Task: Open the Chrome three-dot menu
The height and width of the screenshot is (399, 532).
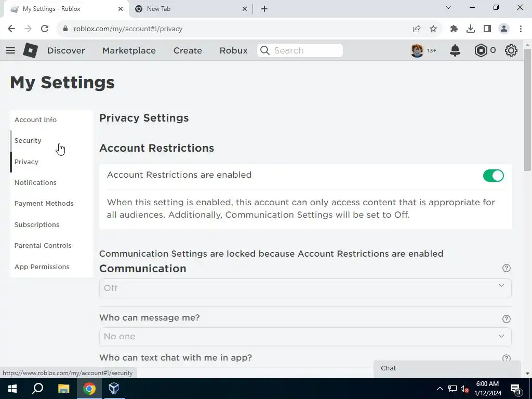Action: pos(521,29)
